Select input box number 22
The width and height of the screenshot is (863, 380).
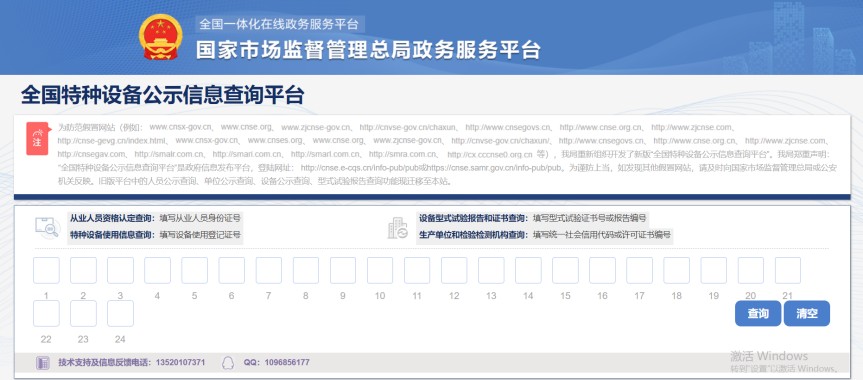coord(46,313)
